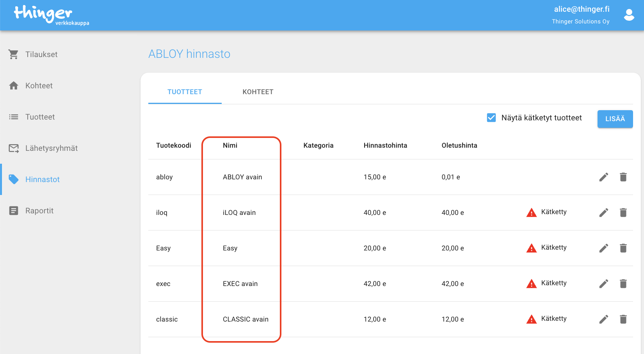Edit the exec product row
The width and height of the screenshot is (644, 354).
[604, 284]
